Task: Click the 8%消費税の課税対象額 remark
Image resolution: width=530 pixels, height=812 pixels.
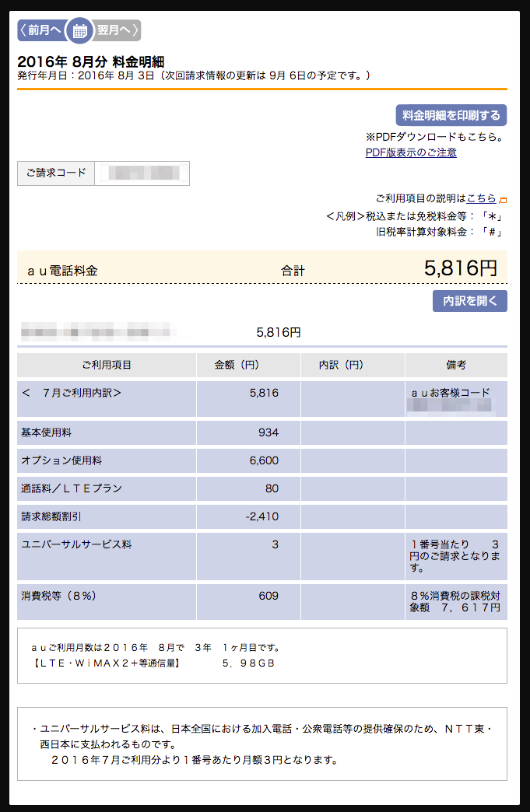Action: [x=455, y=601]
